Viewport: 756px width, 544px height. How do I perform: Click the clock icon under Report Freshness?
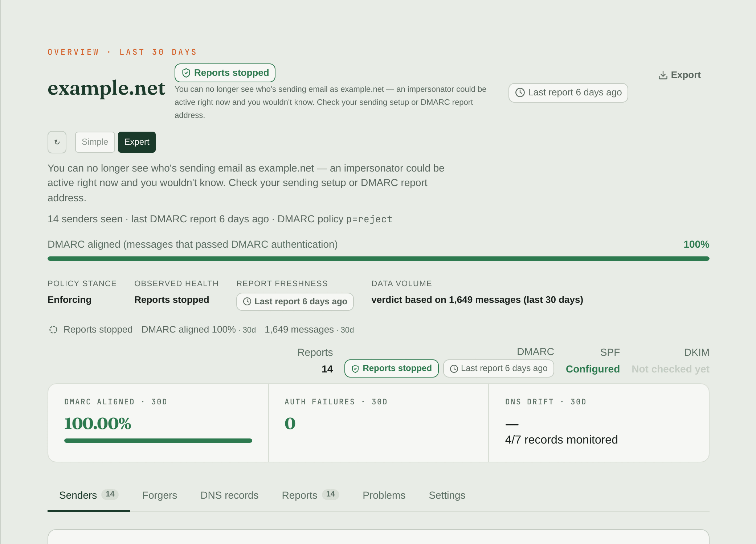pyautogui.click(x=247, y=301)
